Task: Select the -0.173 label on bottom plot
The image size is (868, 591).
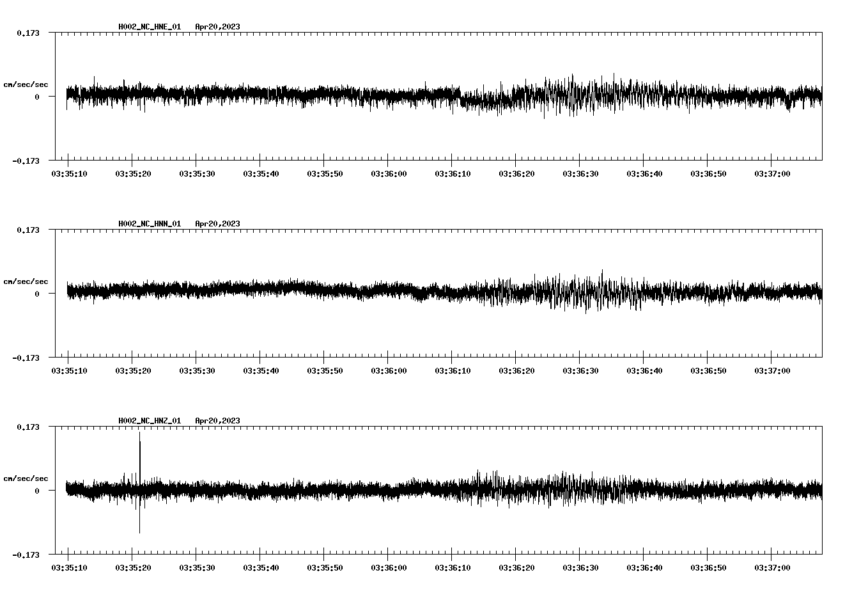Action: [26, 555]
